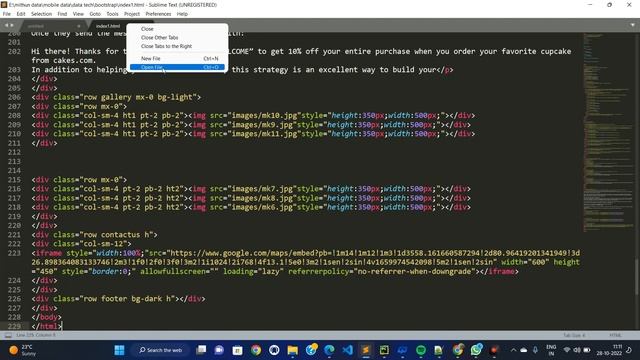
Task: Open HTML syntax selector in status bar
Action: click(x=615, y=336)
